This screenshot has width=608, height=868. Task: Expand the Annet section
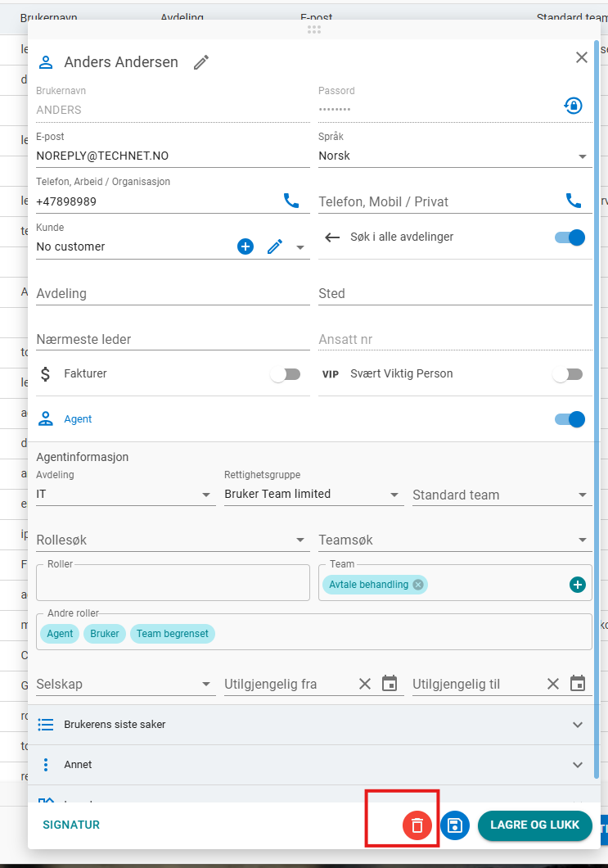tap(311, 765)
